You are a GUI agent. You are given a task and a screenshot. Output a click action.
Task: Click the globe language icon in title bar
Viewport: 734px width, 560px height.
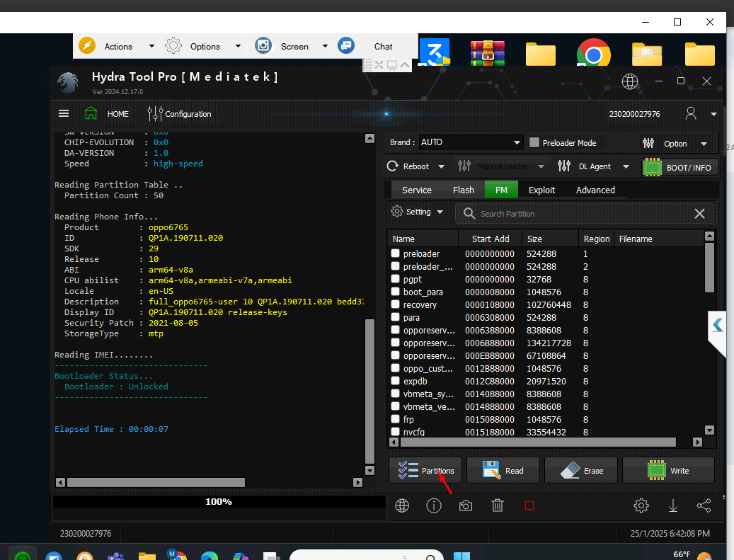tap(630, 81)
